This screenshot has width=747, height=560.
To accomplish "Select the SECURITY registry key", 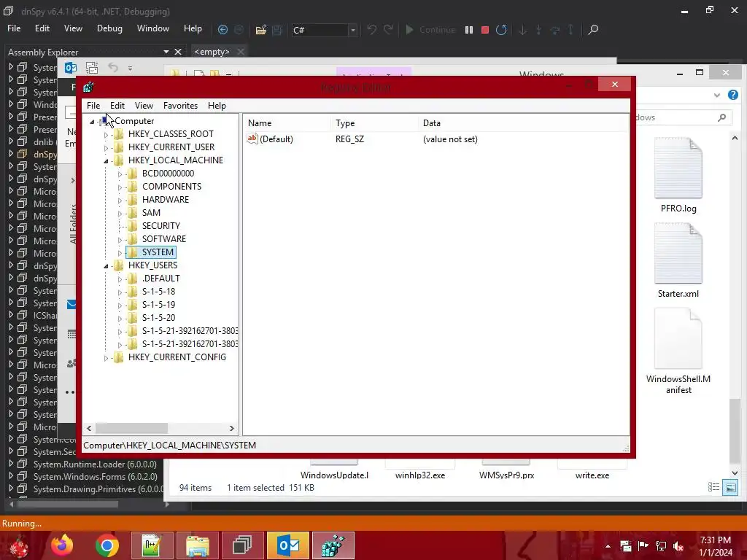I will click(x=161, y=226).
